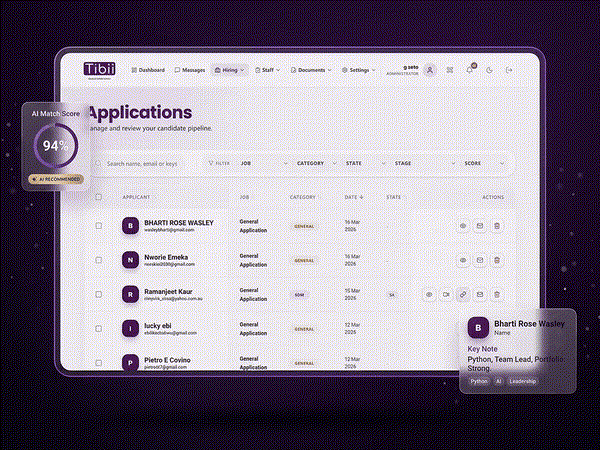The height and width of the screenshot is (450, 600).
Task: Open the State filter dropdown
Action: pos(365,163)
